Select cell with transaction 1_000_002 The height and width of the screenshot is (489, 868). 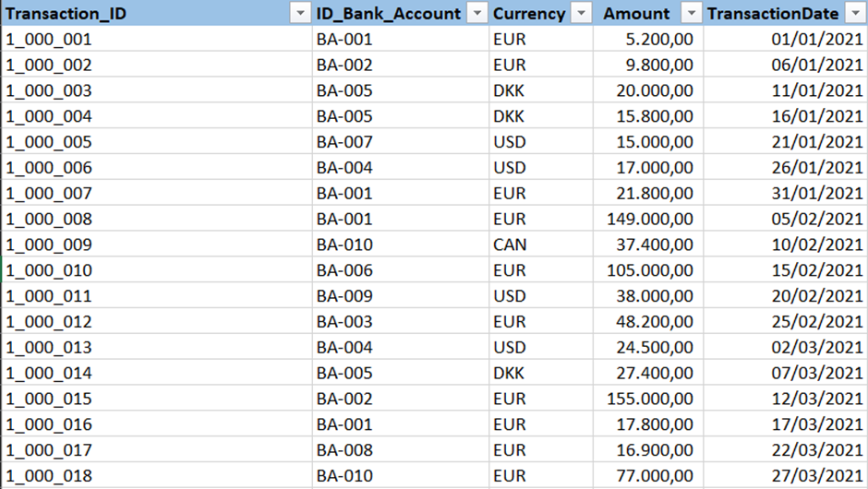click(x=157, y=65)
